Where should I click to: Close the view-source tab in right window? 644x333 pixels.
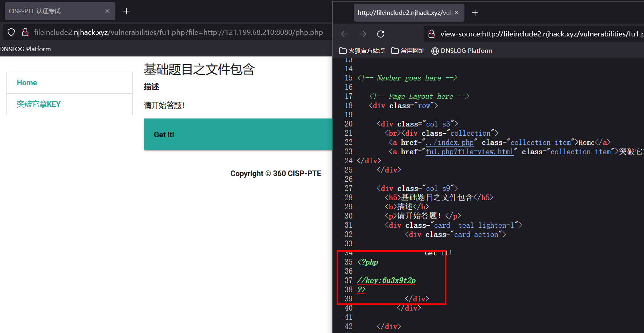456,13
